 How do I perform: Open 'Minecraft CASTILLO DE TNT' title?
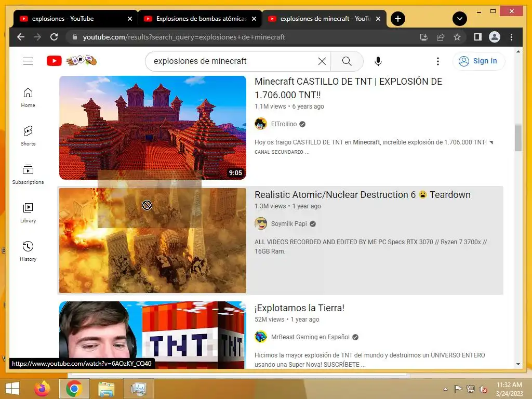click(x=349, y=88)
